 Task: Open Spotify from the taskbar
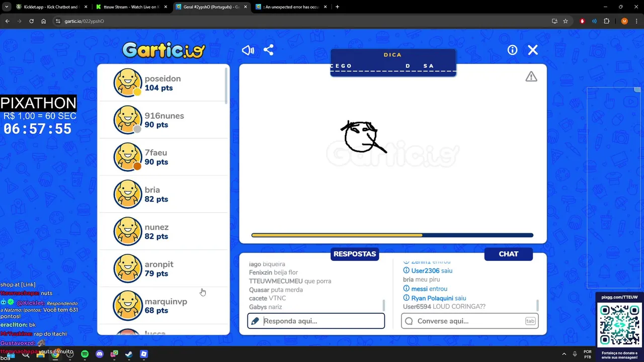coord(85,354)
